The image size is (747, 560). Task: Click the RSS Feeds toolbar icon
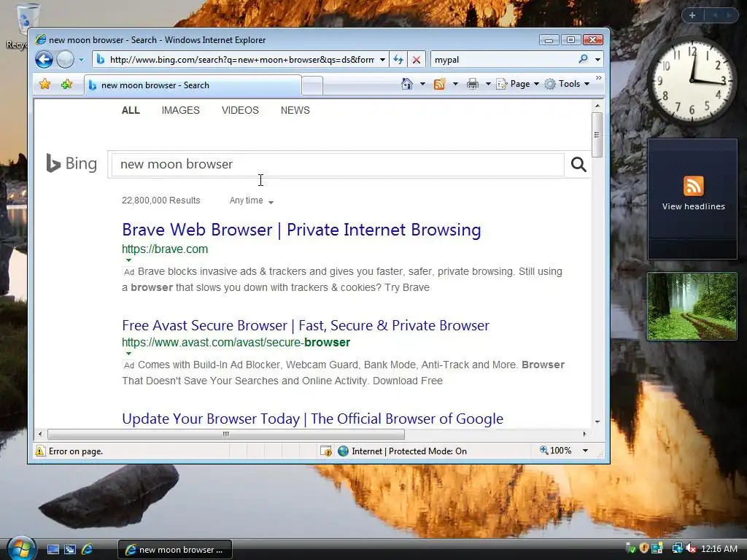point(439,84)
